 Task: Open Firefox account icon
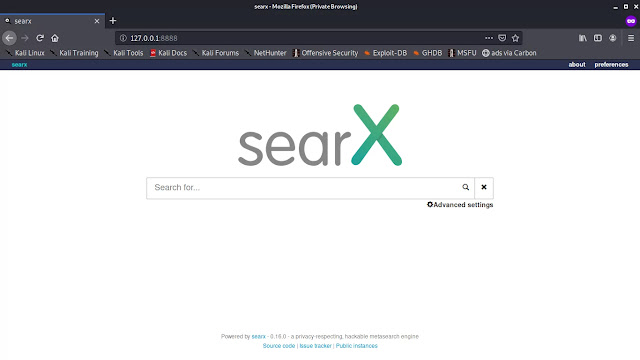613,38
